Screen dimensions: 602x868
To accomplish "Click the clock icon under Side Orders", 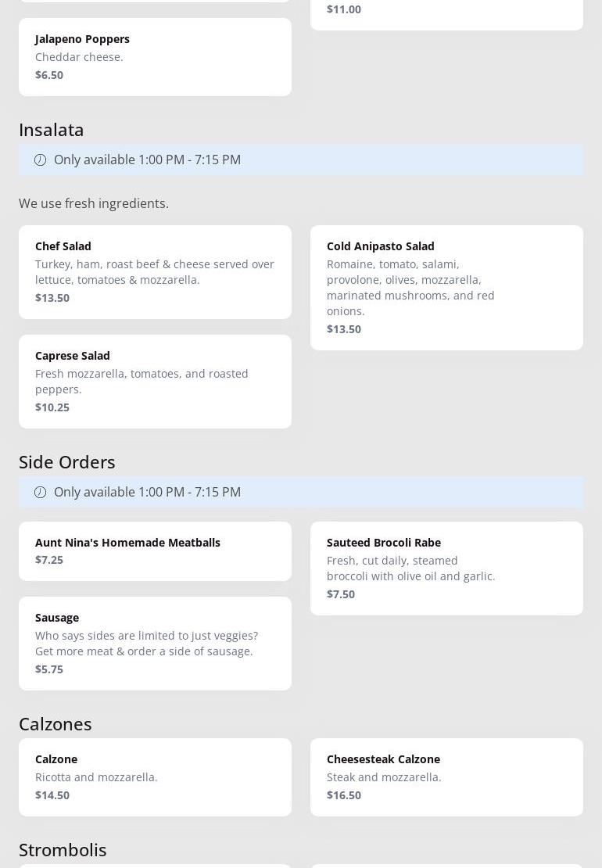I will (x=41, y=493).
